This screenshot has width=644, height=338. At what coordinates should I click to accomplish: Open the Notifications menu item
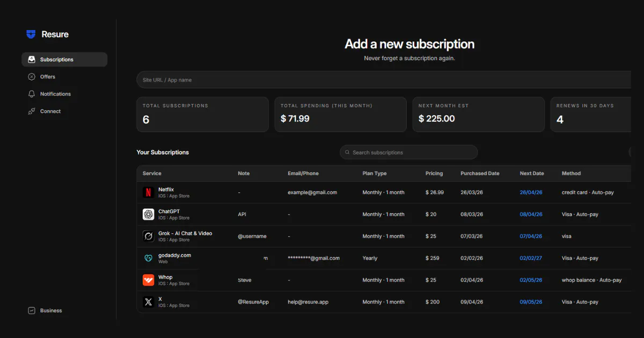click(64, 94)
